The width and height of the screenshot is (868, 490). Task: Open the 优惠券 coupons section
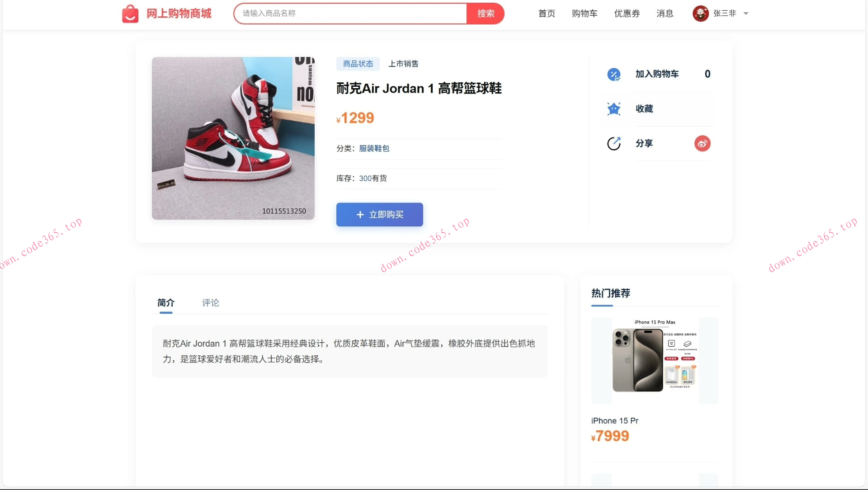pos(627,14)
